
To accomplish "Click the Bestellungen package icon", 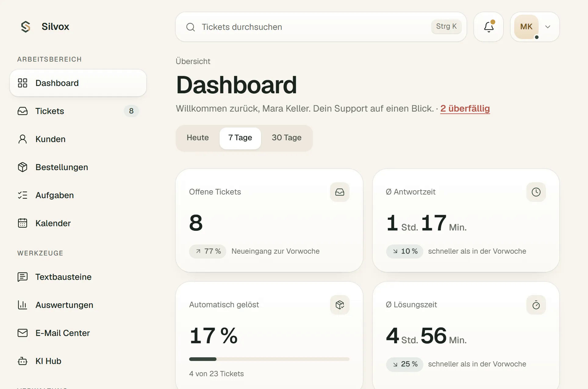I will (x=23, y=167).
